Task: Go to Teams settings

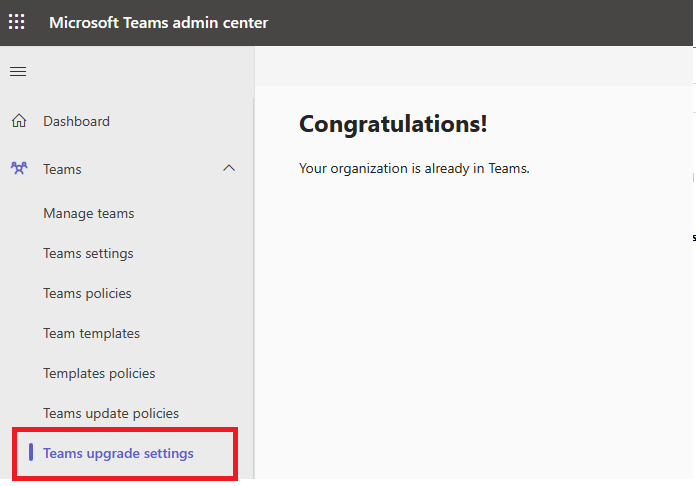Action: (88, 253)
